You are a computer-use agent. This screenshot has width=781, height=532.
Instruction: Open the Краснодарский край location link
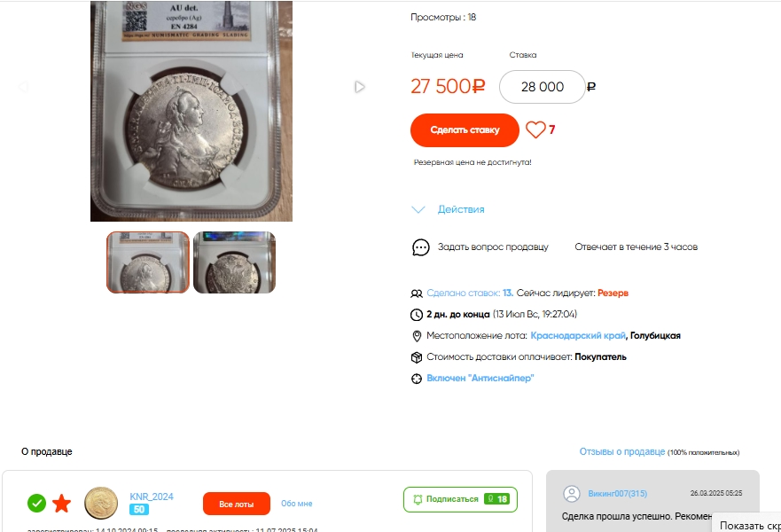pos(578,336)
